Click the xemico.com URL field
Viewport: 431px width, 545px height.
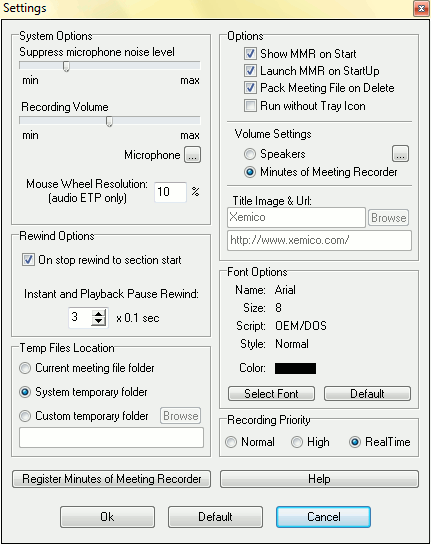point(319,241)
